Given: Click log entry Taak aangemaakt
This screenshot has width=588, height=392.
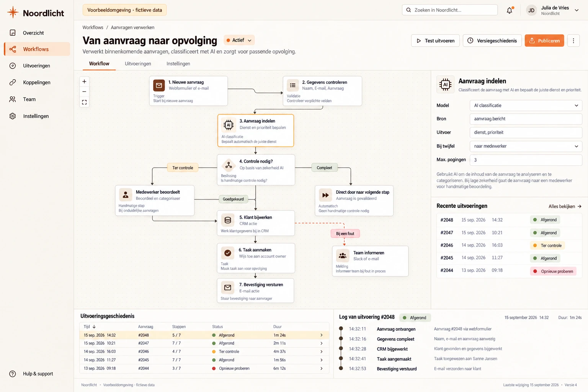Looking at the screenshot, I should point(394,359).
